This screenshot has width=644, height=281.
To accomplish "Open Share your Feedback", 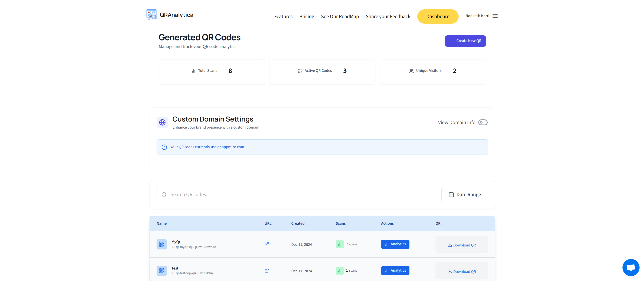I will (388, 16).
